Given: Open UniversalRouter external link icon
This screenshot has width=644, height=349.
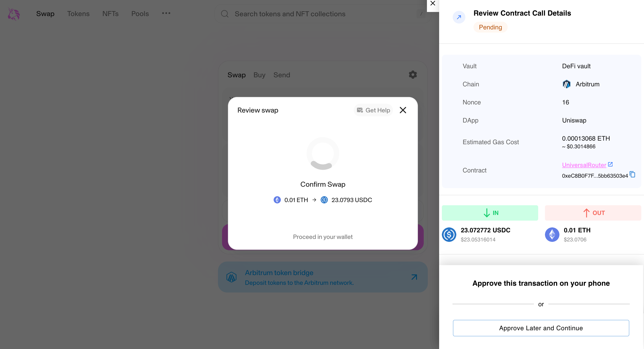Looking at the screenshot, I should pos(610,164).
